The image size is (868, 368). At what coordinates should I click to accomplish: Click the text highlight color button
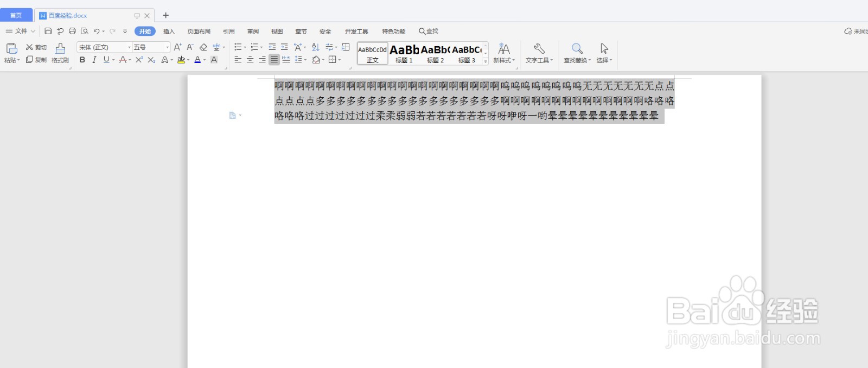click(x=181, y=60)
